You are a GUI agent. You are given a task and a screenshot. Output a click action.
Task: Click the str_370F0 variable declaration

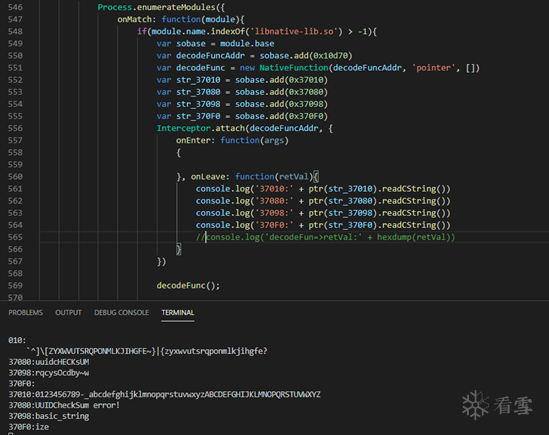(198, 116)
